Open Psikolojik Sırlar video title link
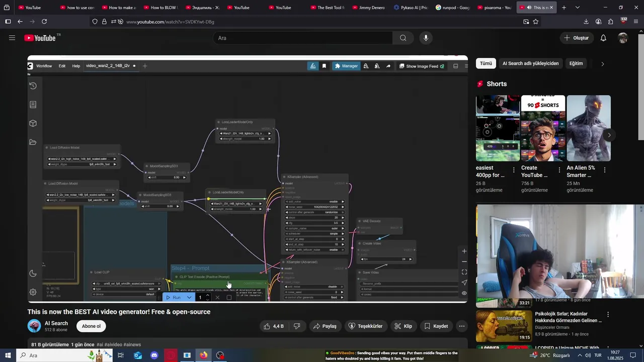 coord(568,317)
